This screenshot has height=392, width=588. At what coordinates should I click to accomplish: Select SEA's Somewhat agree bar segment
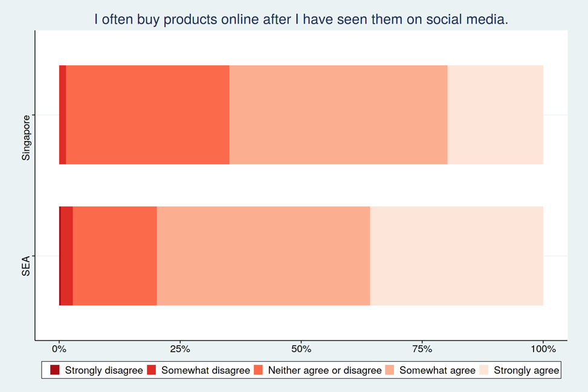(x=263, y=256)
